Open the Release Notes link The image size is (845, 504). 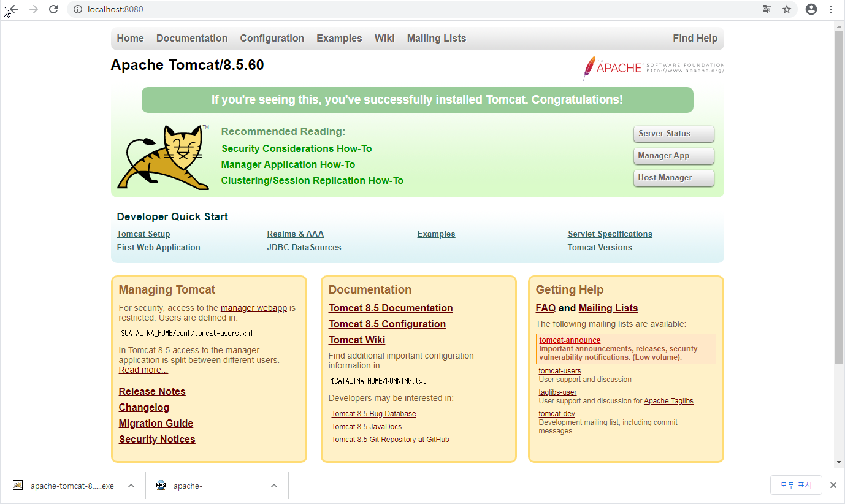click(152, 391)
